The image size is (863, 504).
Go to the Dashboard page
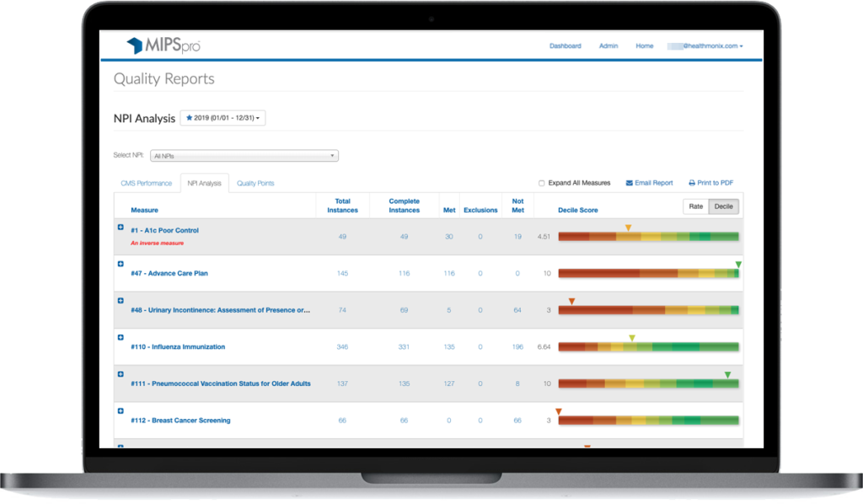click(x=564, y=46)
